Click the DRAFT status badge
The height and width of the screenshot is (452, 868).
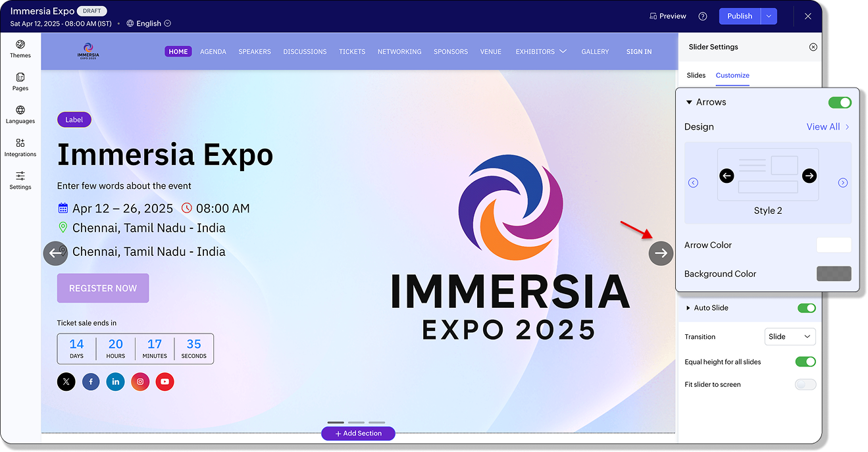point(92,11)
